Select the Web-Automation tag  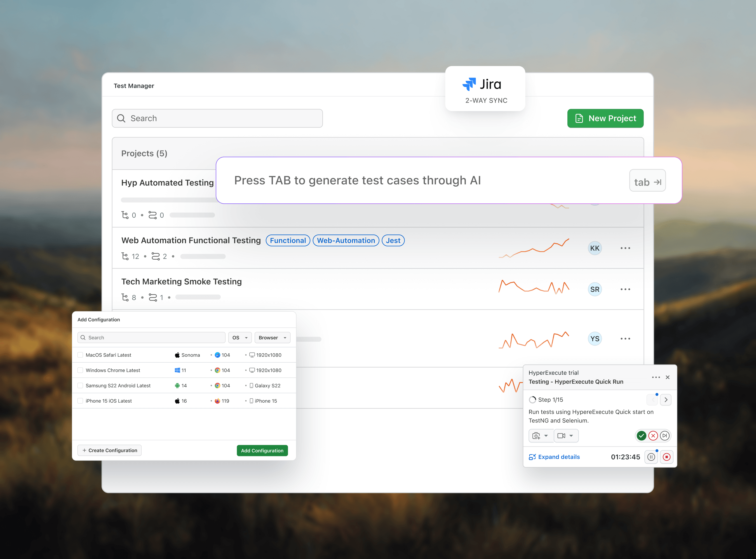pyautogui.click(x=346, y=241)
